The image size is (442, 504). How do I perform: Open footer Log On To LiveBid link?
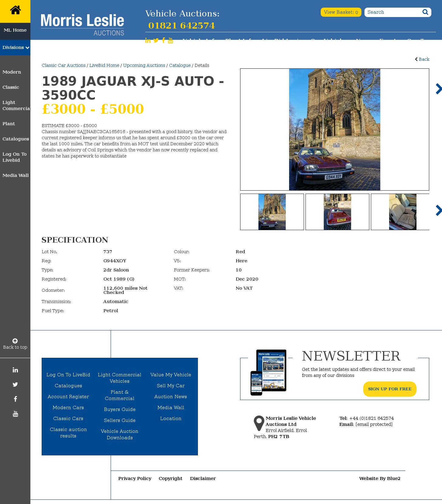pos(68,375)
